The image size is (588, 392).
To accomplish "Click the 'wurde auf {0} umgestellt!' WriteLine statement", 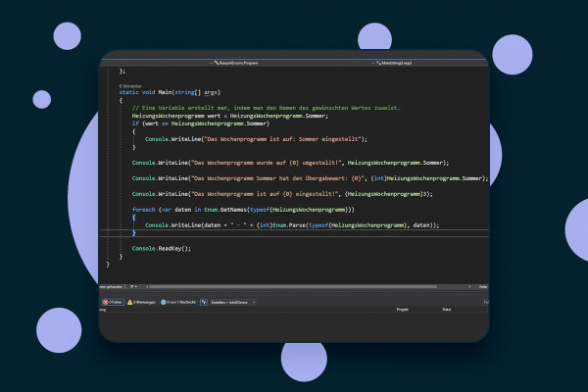I will 290,163.
